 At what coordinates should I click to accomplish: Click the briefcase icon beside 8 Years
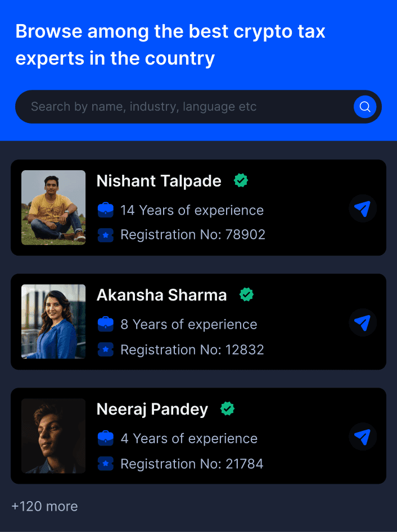pyautogui.click(x=106, y=324)
